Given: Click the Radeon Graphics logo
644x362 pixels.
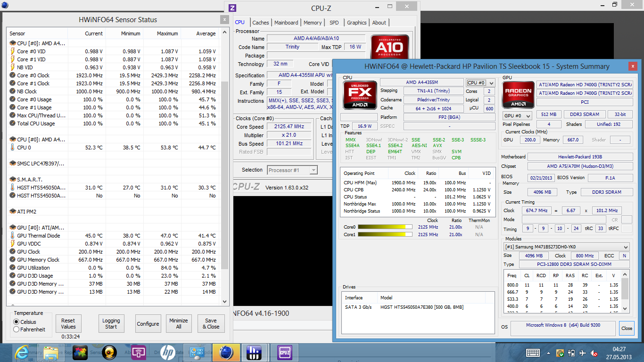Looking at the screenshot, I should click(518, 96).
